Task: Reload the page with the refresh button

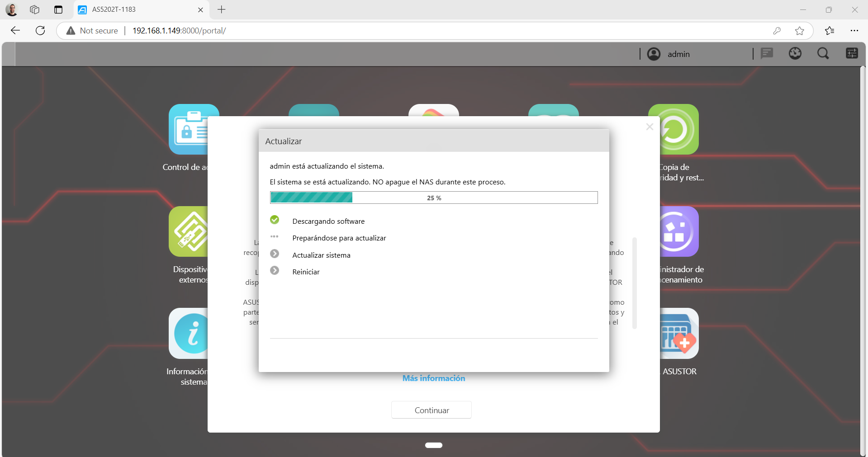Action: click(x=40, y=31)
